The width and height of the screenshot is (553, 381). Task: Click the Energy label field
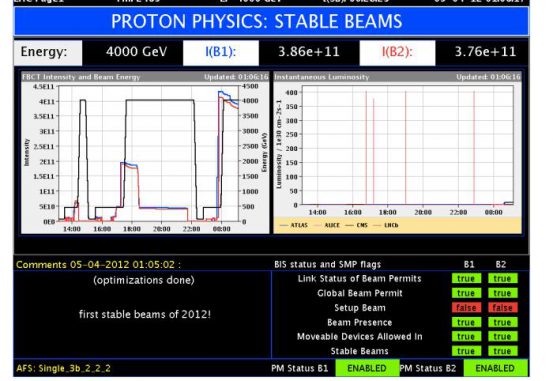pos(48,53)
